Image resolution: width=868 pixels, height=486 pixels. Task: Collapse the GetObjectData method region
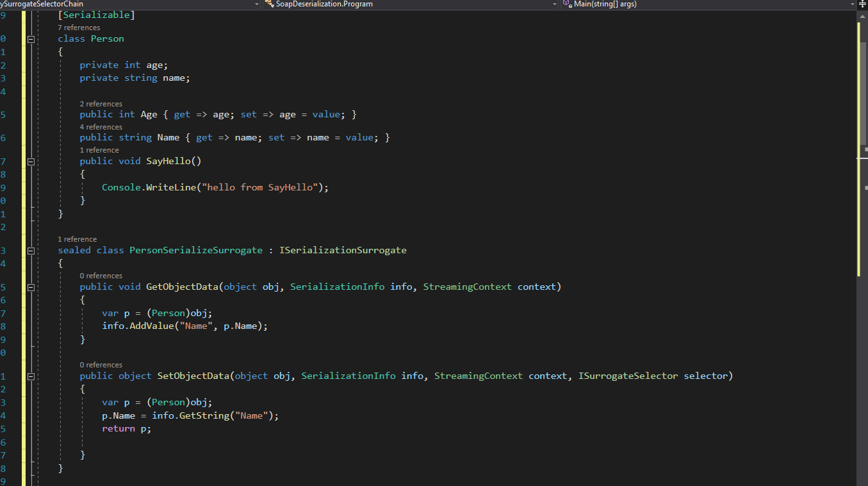(x=31, y=287)
